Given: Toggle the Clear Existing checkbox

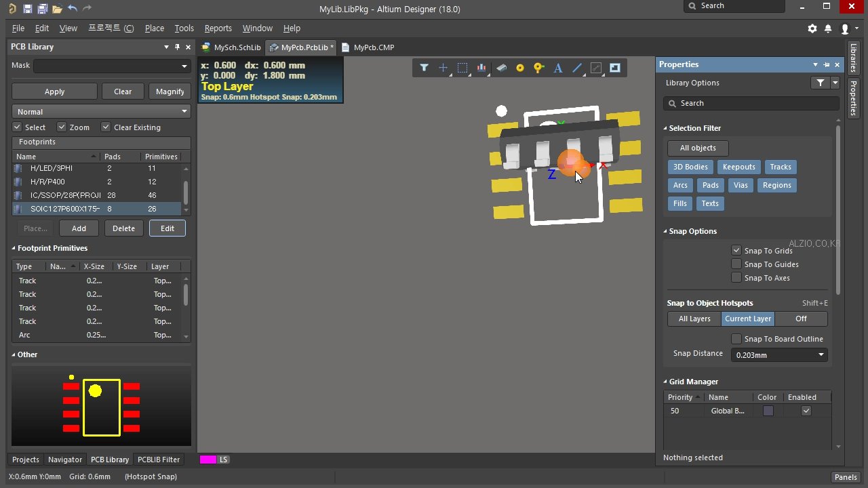Looking at the screenshot, I should pyautogui.click(x=106, y=127).
